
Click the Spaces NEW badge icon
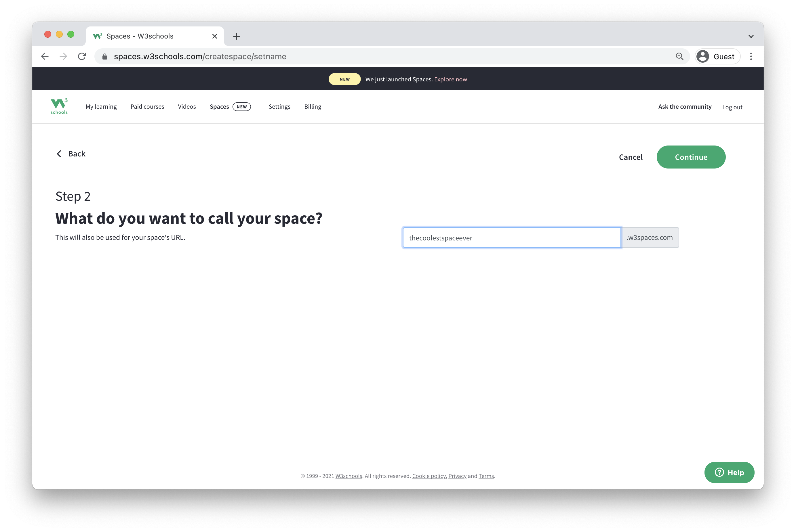pos(242,107)
